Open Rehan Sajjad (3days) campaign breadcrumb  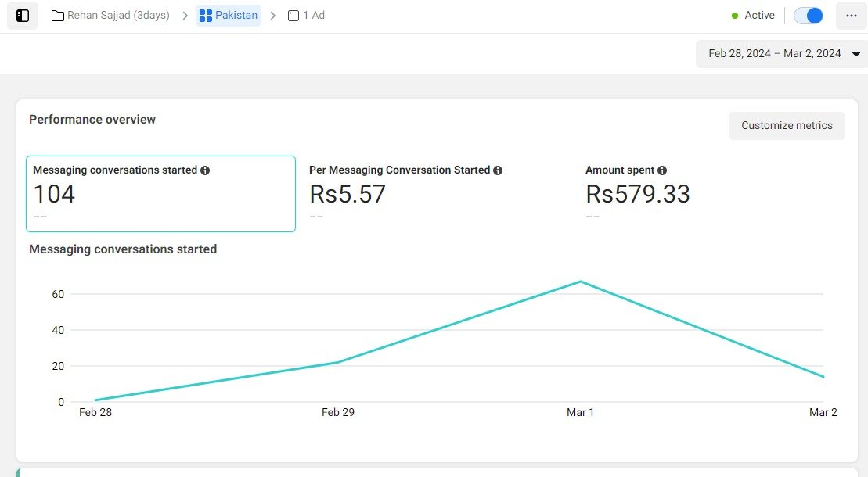[x=118, y=16]
